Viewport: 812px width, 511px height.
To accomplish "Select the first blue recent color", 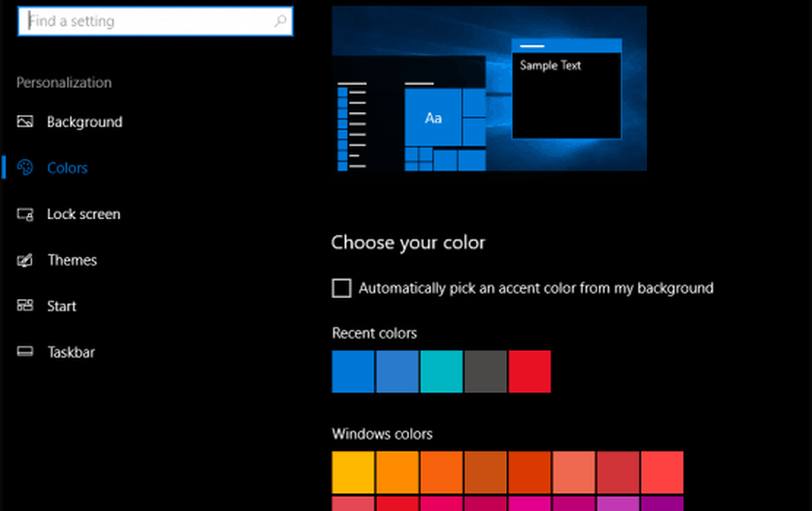I will [x=353, y=372].
